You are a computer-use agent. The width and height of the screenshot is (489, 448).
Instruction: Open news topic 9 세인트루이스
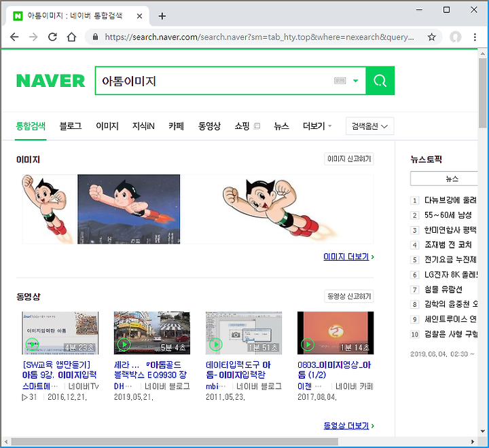click(x=450, y=319)
